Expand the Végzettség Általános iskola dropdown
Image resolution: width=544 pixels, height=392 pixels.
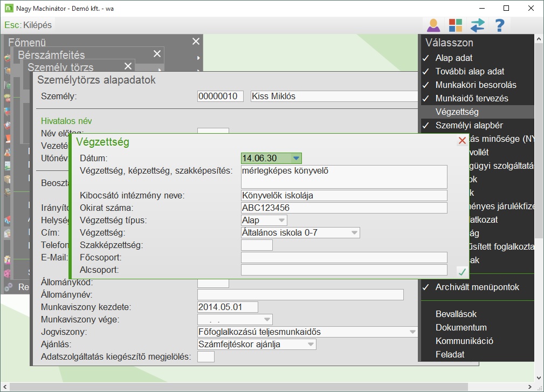coord(354,233)
